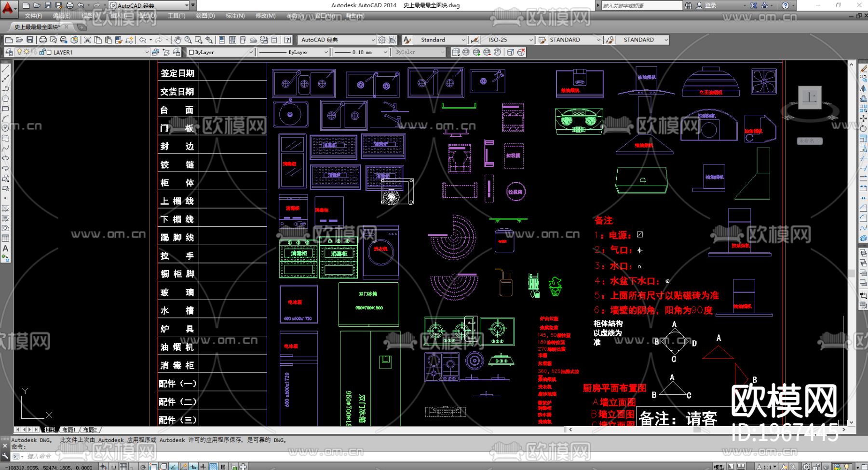Open the Autodesk Exchange X icon
The image size is (868, 470).
[754, 5]
